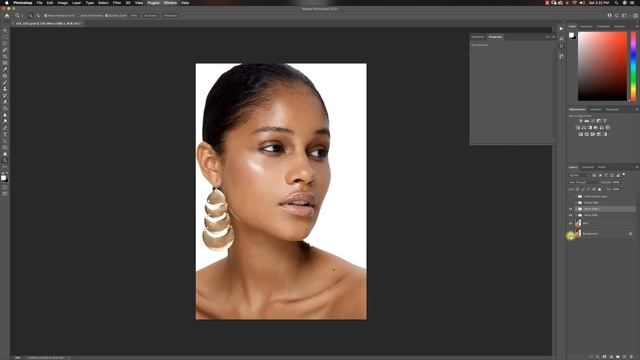Select the Crop tool
Image resolution: width=640 pixels, height=360 pixels.
click(x=5, y=56)
